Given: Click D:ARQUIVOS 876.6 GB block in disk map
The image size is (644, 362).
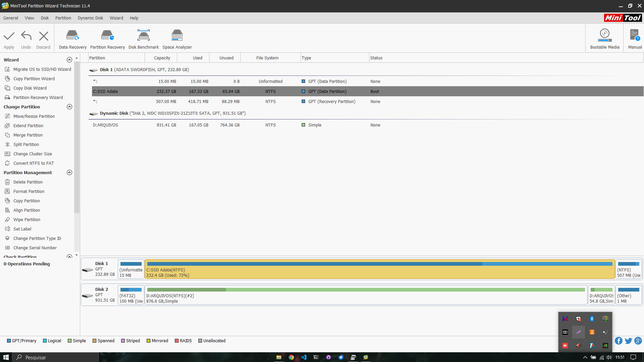Looking at the screenshot, I should tap(366, 295).
